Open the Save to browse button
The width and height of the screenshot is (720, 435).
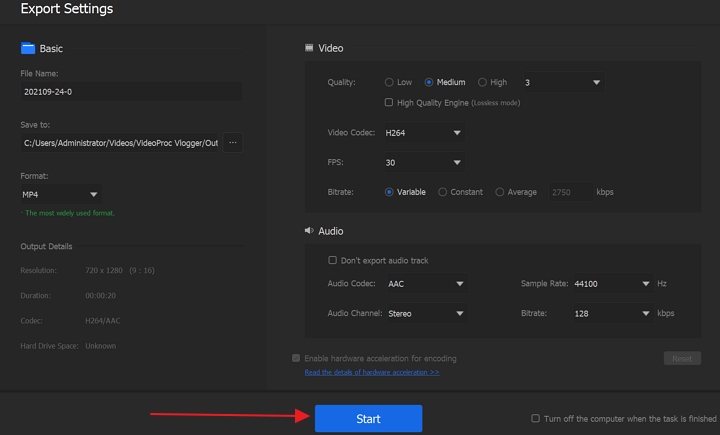[232, 143]
